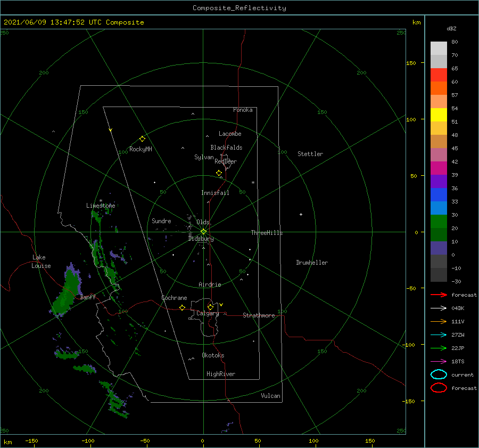The width and height of the screenshot is (479, 448).
Task: Click the Lacombe city label
Action: point(230,134)
